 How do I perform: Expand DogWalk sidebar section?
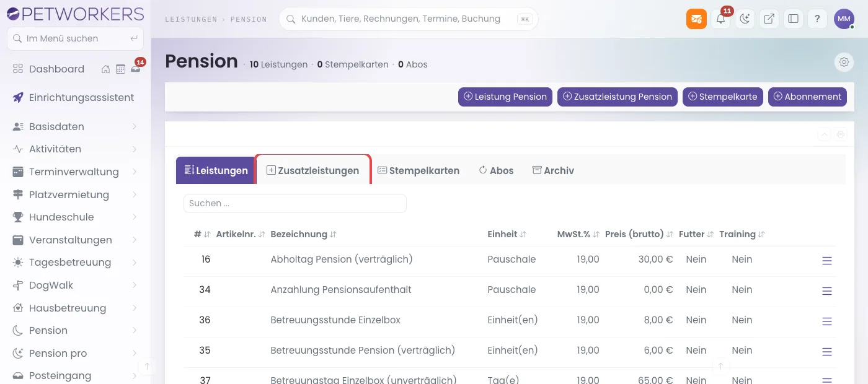pos(76,286)
